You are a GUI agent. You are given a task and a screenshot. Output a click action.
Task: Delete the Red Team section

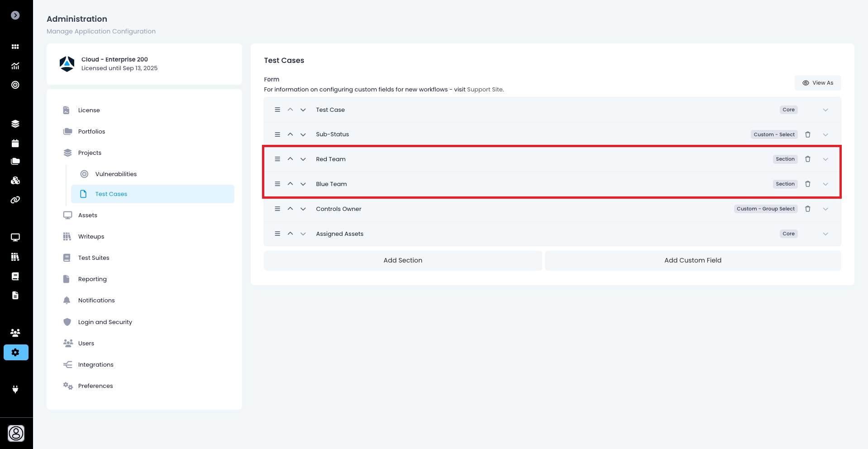pos(807,159)
